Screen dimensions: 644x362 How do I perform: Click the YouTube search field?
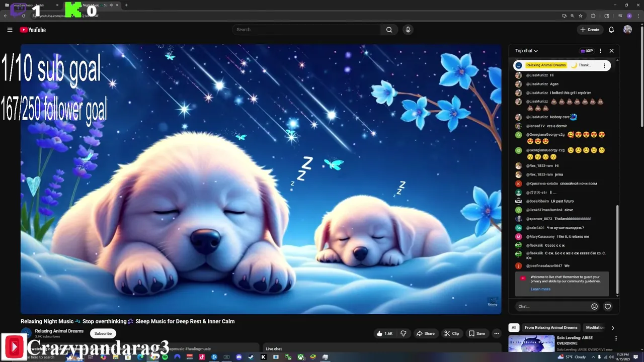click(307, 30)
